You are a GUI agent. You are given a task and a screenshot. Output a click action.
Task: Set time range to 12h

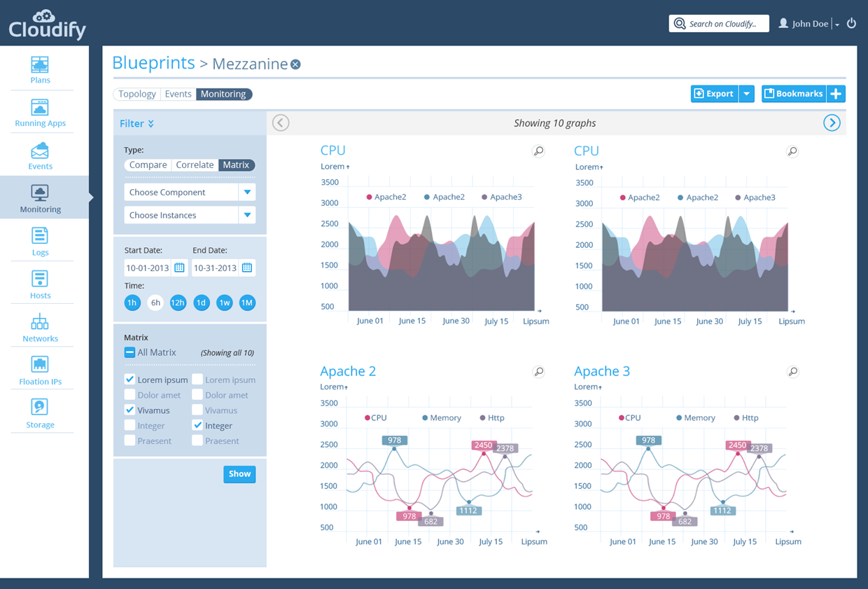178,303
